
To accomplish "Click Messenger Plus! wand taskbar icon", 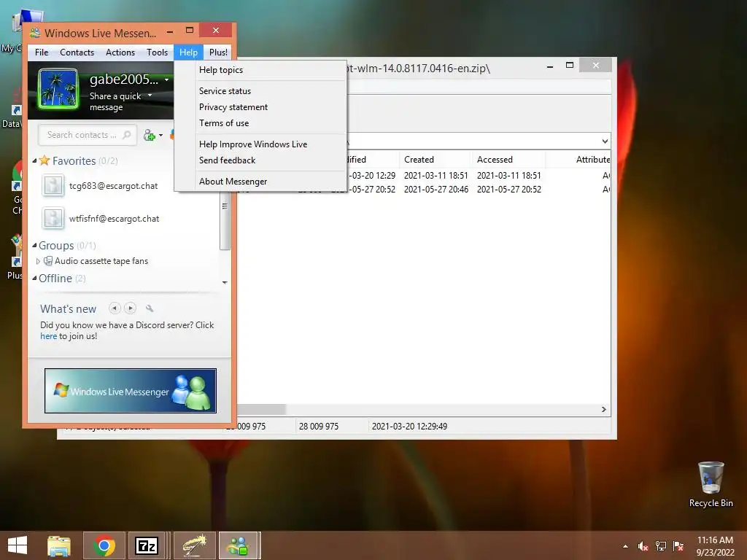I will (194, 545).
